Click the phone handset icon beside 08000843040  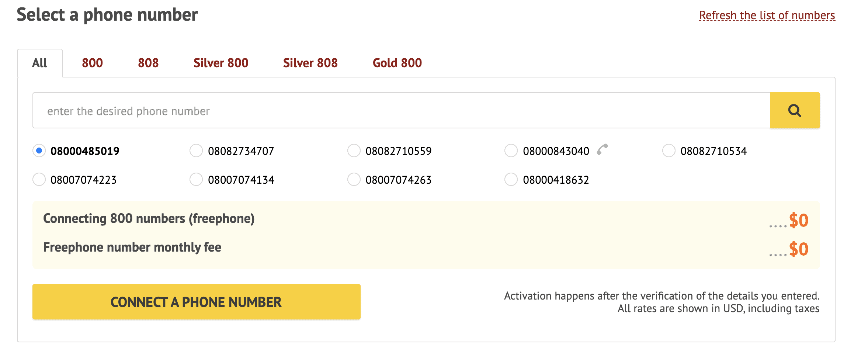tap(602, 150)
